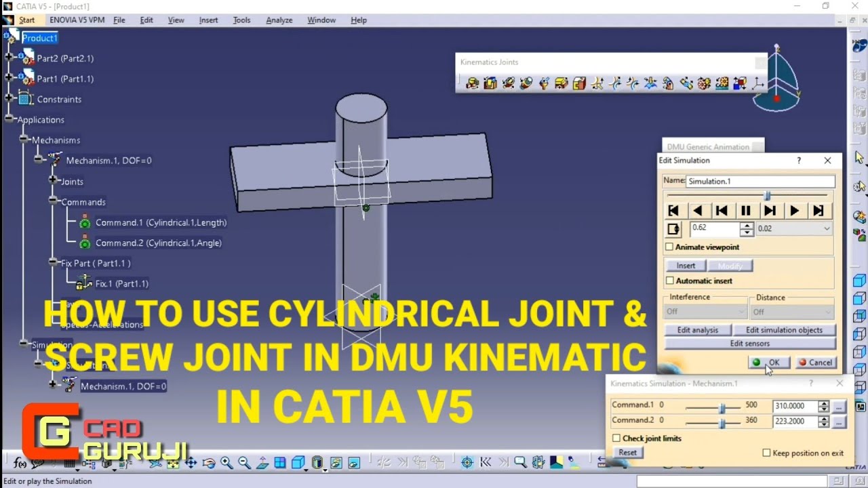Click the Edit analysis button
The width and height of the screenshot is (868, 488).
697,330
